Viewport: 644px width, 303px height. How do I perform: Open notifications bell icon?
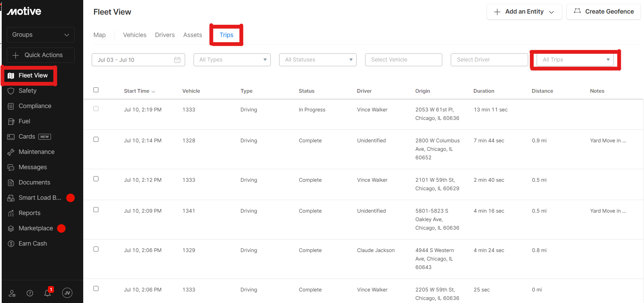click(48, 293)
